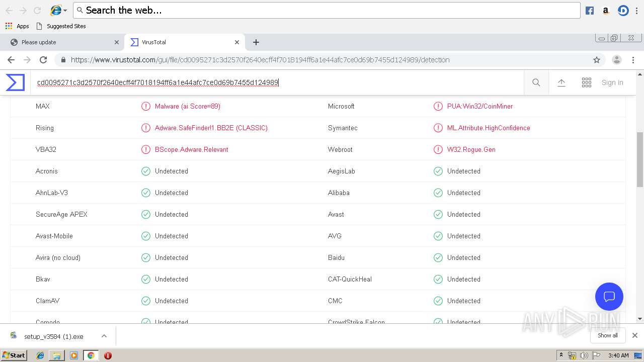
Task: Click the outer 'Search the web...' field
Action: [x=327, y=10]
